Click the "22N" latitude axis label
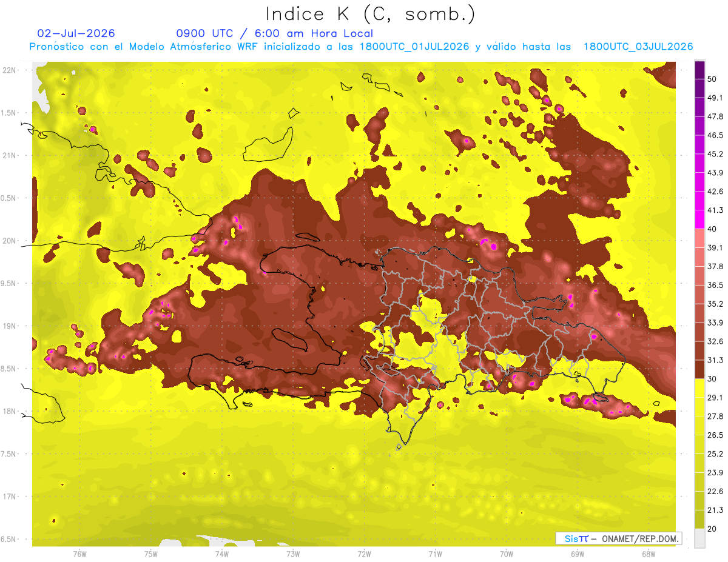 (x=10, y=70)
